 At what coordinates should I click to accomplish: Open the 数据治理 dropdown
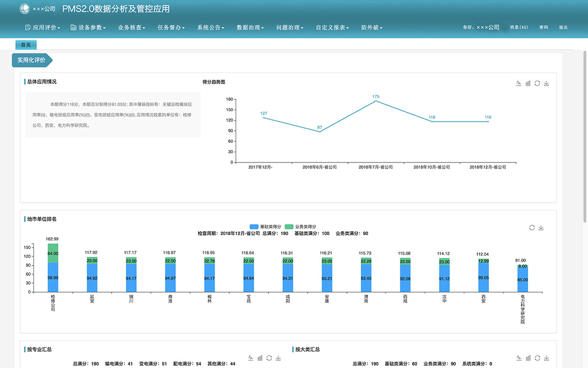[250, 27]
